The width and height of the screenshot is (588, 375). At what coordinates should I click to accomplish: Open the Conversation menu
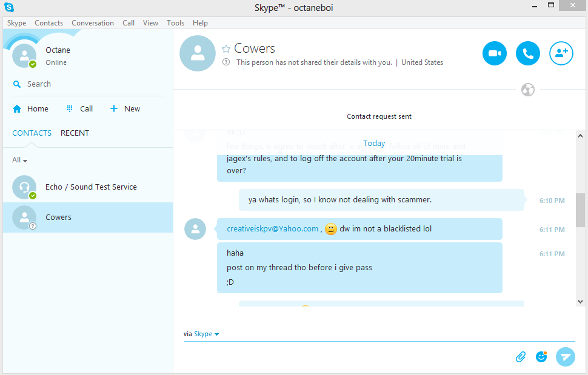[93, 23]
